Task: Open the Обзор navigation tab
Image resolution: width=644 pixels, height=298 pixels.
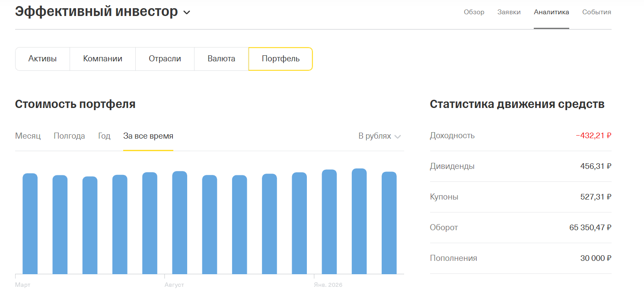Action: pos(474,12)
